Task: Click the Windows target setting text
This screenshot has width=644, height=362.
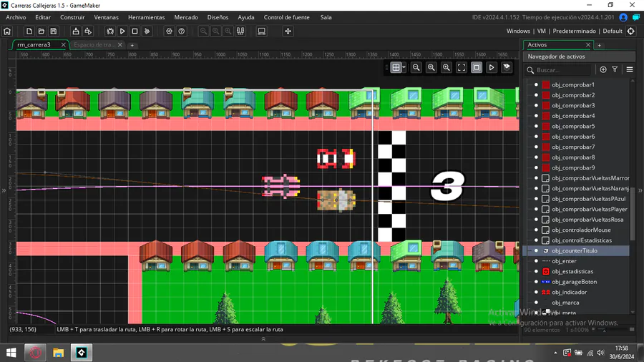Action: (518, 31)
